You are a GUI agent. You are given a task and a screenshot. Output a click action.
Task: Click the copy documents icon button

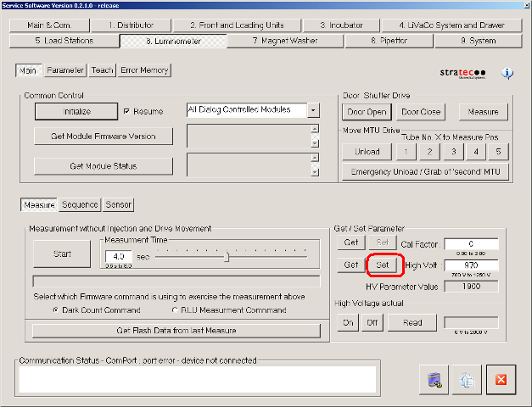(x=467, y=379)
